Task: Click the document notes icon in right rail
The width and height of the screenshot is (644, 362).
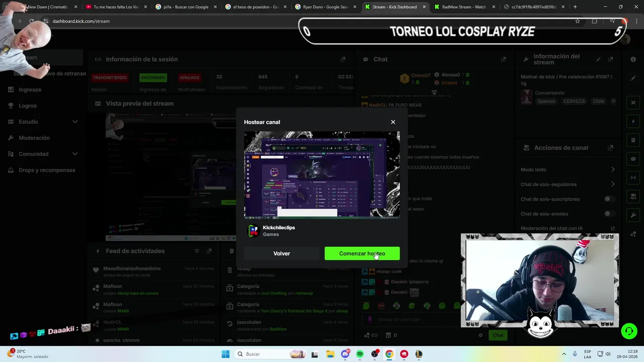Action: click(x=633, y=140)
